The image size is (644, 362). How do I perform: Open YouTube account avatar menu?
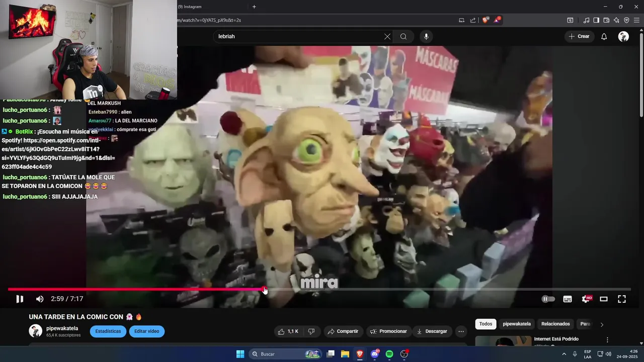623,36
